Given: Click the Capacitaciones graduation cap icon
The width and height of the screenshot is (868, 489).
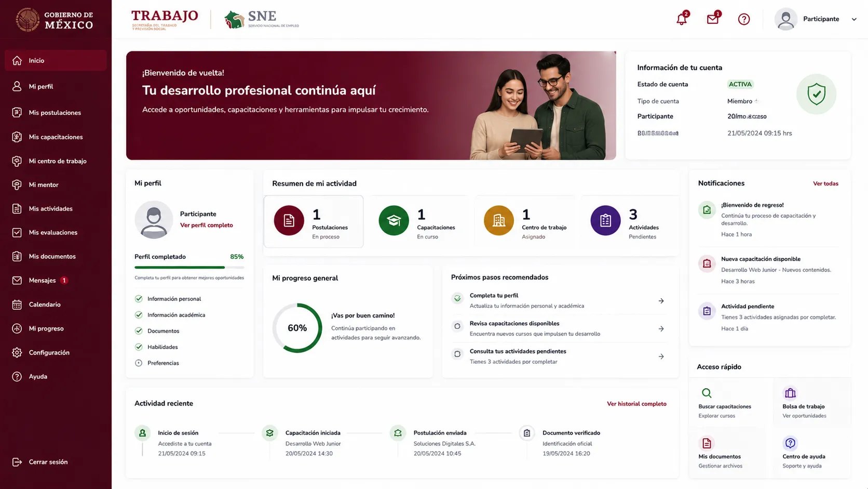Looking at the screenshot, I should 394,220.
